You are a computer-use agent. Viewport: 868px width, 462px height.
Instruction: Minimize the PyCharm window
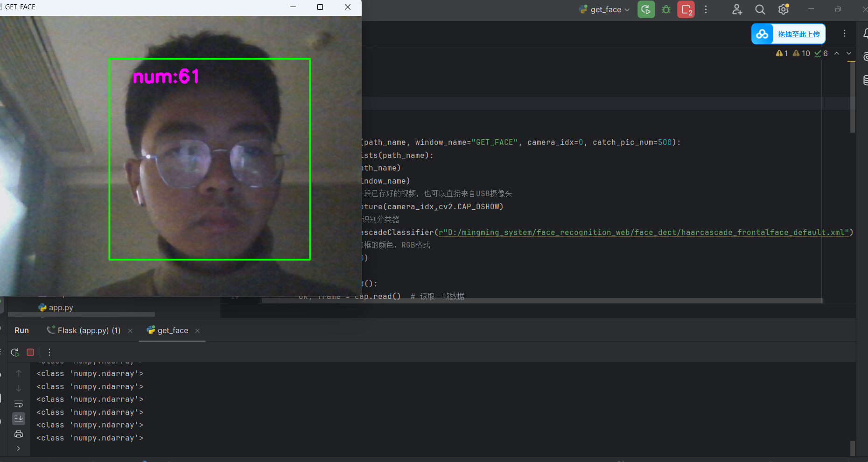811,9
